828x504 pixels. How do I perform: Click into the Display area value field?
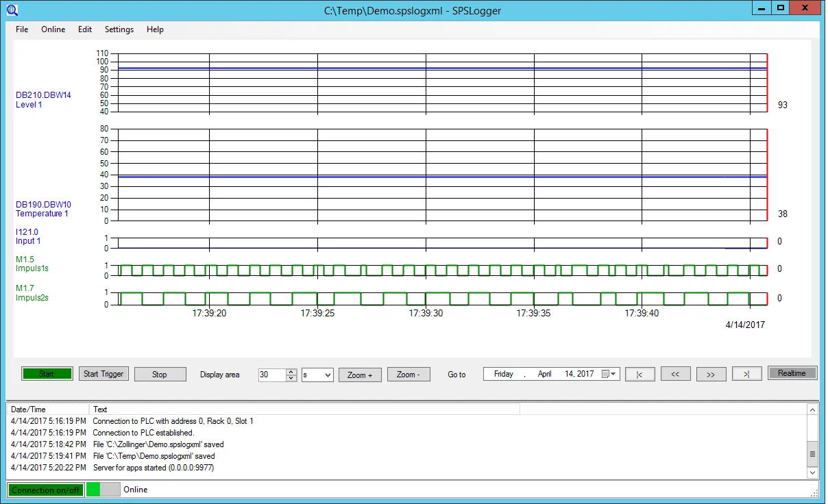click(271, 375)
